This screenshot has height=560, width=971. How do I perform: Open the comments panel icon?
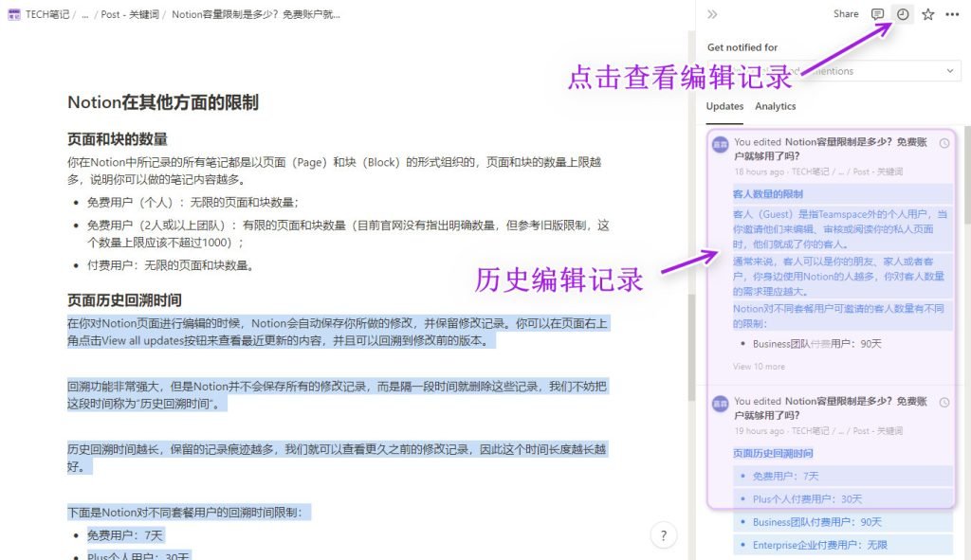point(877,14)
